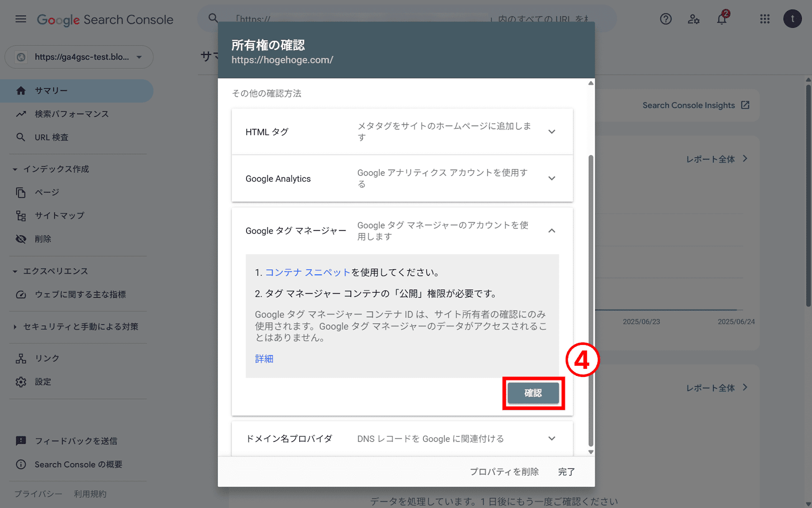
Task: Select the ページ pages icon
Action: click(20, 192)
